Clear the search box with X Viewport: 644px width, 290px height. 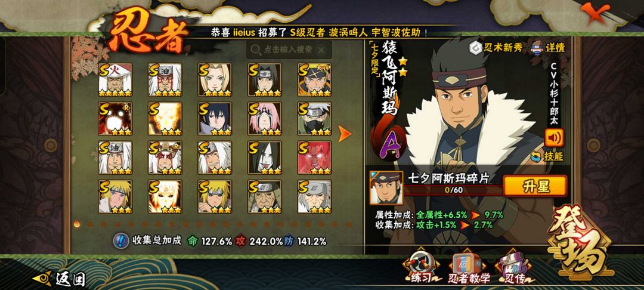(321, 50)
